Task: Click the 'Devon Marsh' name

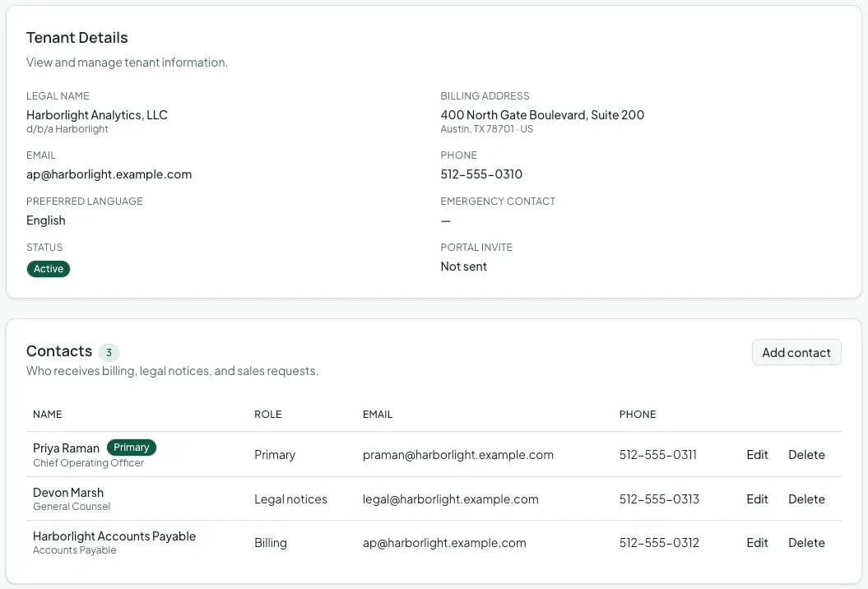Action: tap(68, 493)
